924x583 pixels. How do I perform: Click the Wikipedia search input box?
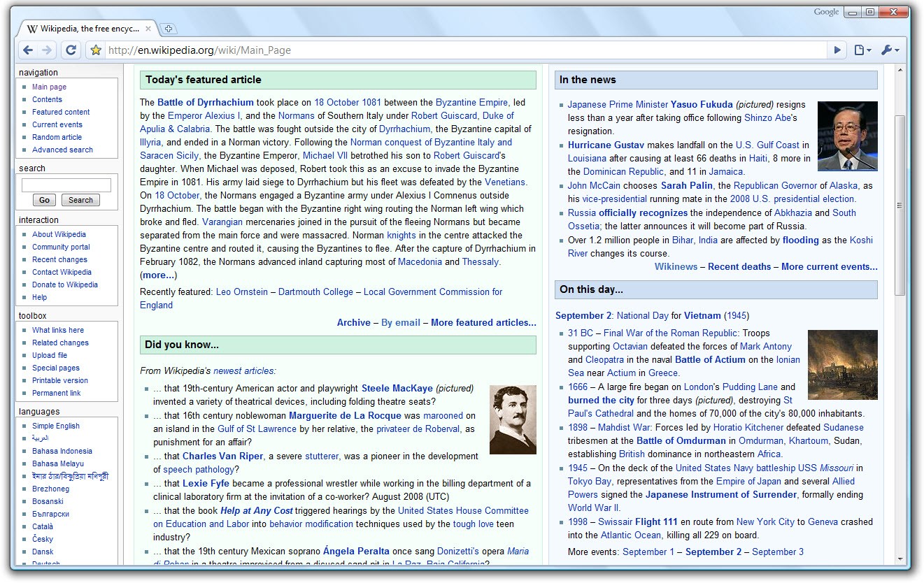point(66,185)
